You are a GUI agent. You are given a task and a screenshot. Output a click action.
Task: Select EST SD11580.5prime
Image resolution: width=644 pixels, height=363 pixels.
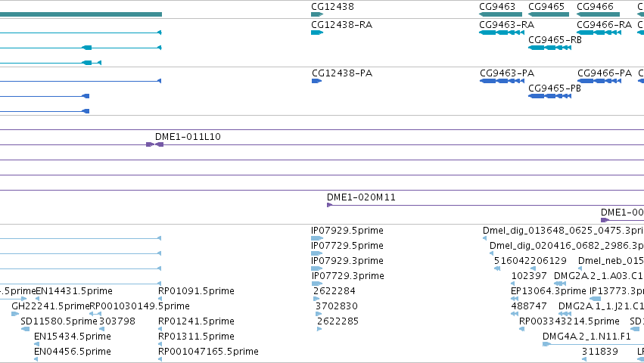26,329
